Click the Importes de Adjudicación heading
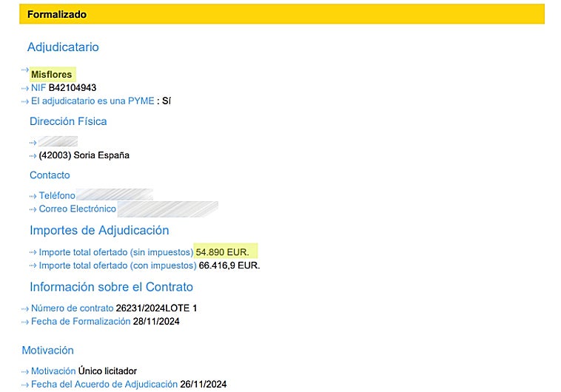The image size is (561, 392). pyautogui.click(x=99, y=230)
